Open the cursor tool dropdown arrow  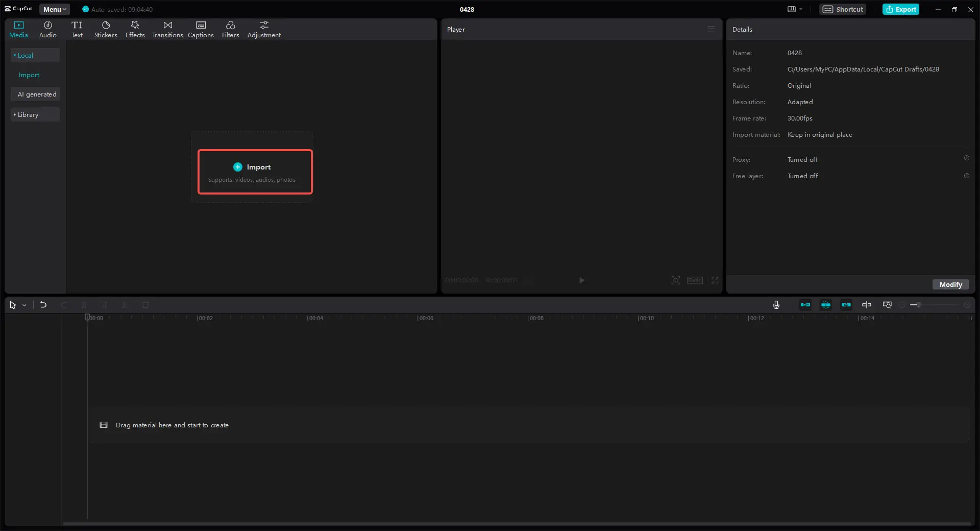click(x=24, y=305)
